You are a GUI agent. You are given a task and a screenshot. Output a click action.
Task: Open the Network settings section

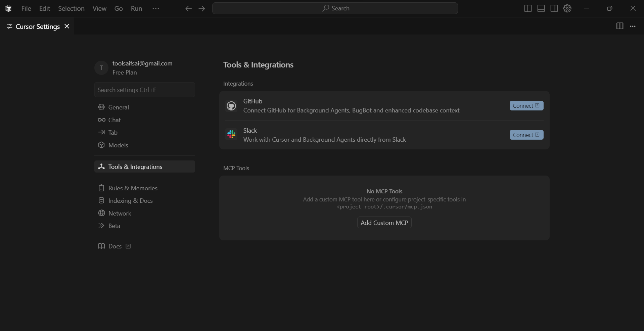tap(145, 213)
